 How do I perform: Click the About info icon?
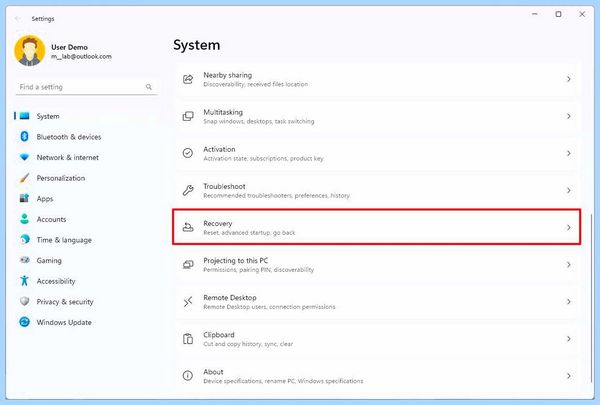[188, 376]
